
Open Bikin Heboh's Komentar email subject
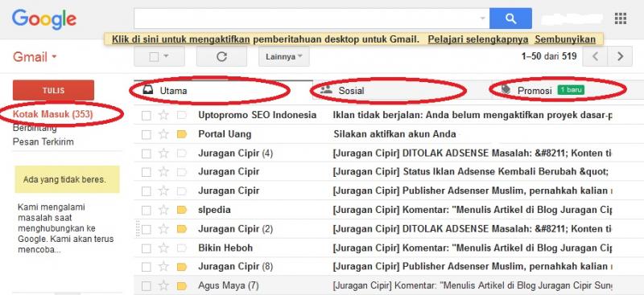pos(473,248)
